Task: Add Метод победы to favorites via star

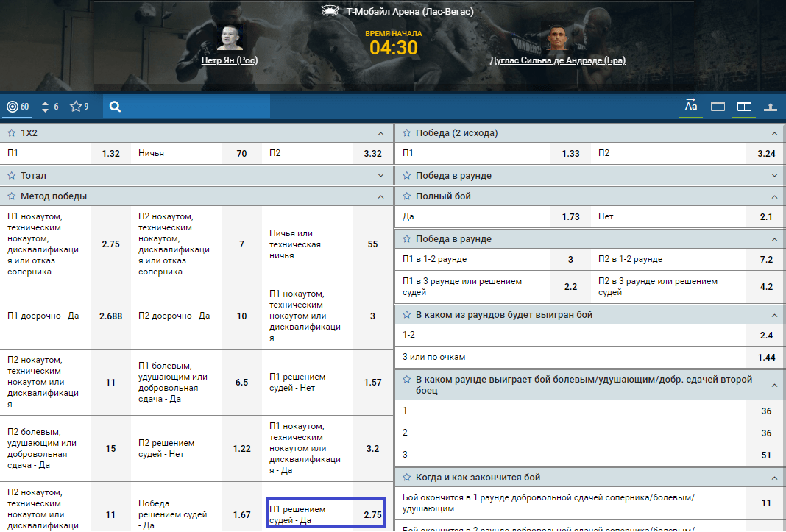Action: 12,196
